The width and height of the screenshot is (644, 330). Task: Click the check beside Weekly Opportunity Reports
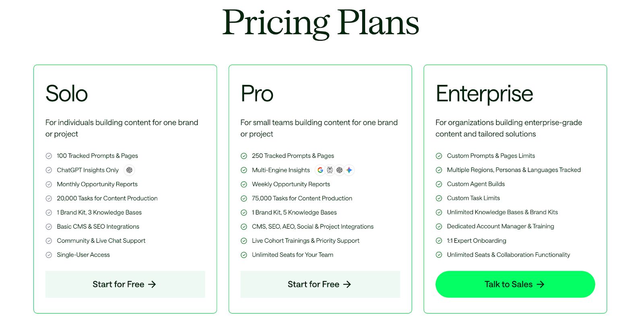click(244, 184)
